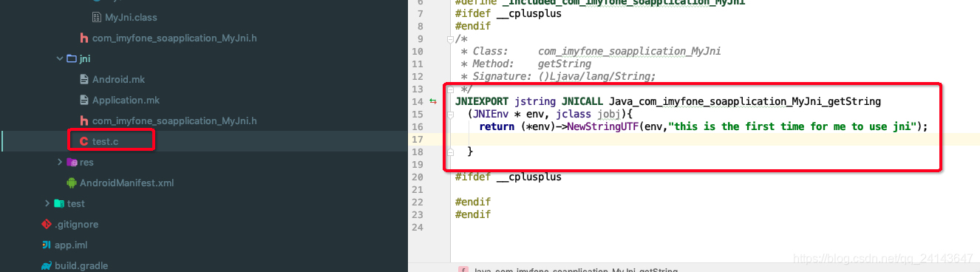The width and height of the screenshot is (980, 272).
Task: Click the function icon in the bottom breadcrumb
Action: (463, 270)
